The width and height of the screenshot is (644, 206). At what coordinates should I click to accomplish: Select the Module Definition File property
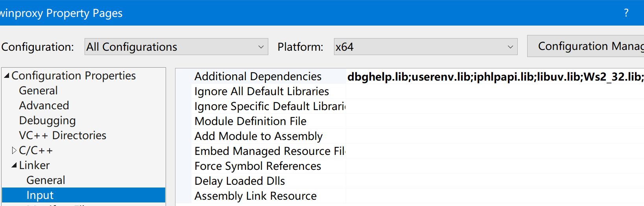[251, 121]
